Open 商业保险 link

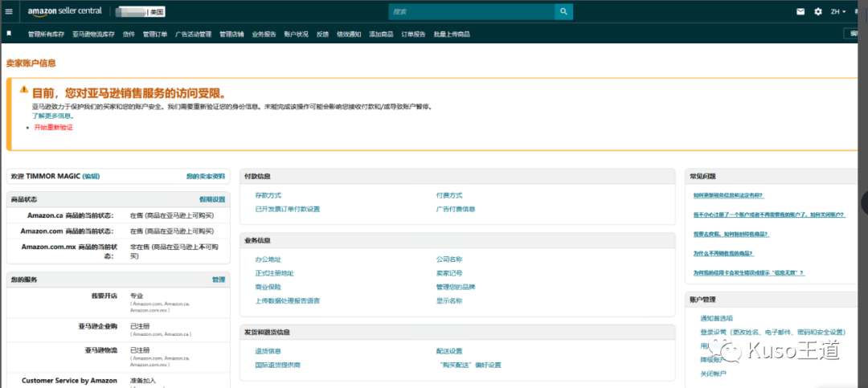point(268,288)
